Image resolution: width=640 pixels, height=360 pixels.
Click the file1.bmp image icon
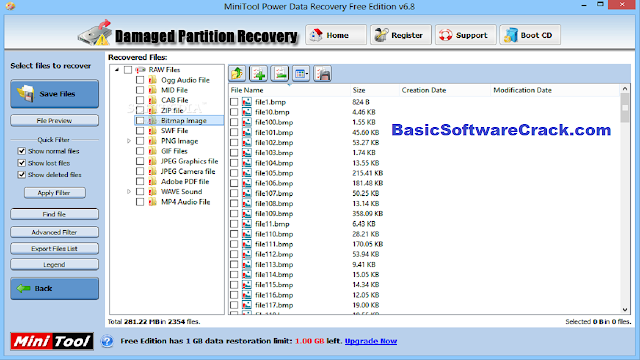(x=247, y=102)
